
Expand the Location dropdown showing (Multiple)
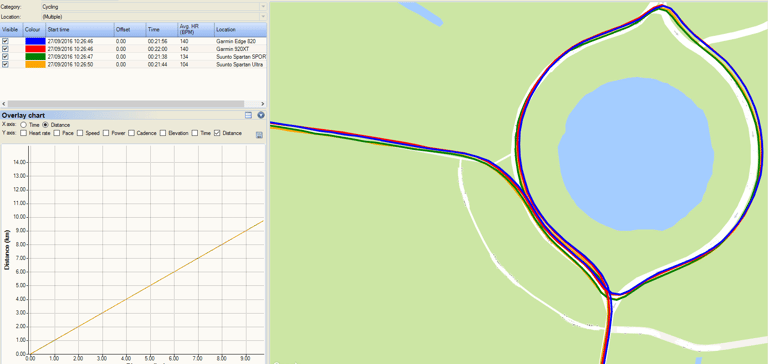[x=154, y=17]
